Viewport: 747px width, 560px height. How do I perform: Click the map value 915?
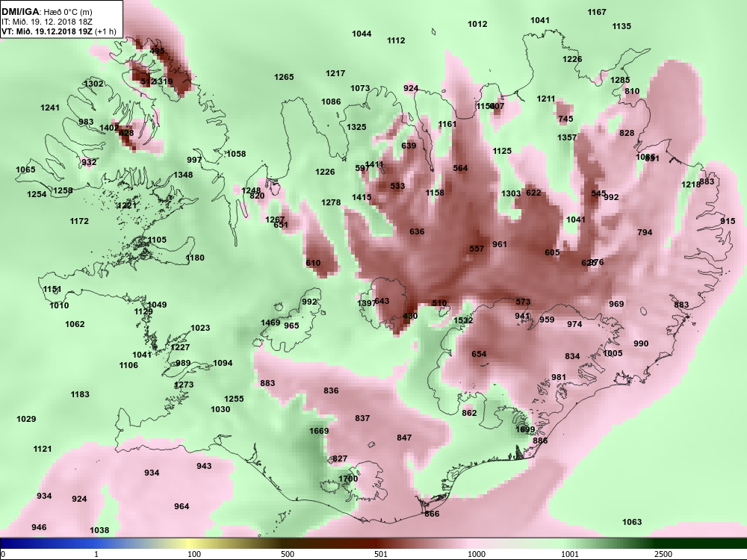tap(728, 222)
